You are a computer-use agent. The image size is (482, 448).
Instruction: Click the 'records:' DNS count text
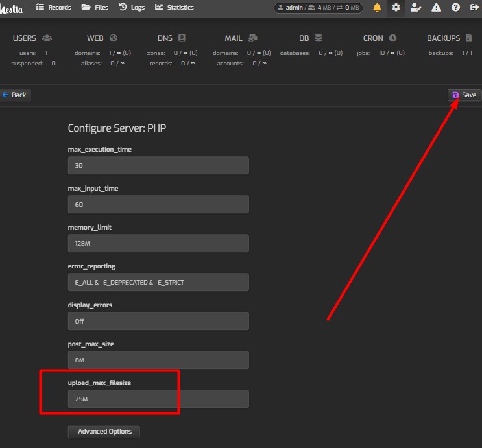click(172, 64)
